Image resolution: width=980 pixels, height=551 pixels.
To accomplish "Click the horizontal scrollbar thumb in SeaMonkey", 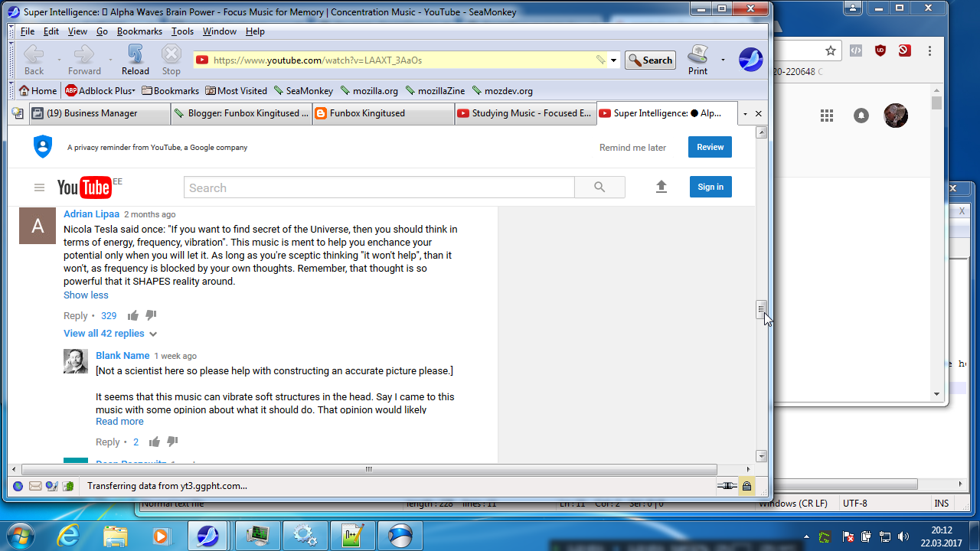I will (x=369, y=469).
